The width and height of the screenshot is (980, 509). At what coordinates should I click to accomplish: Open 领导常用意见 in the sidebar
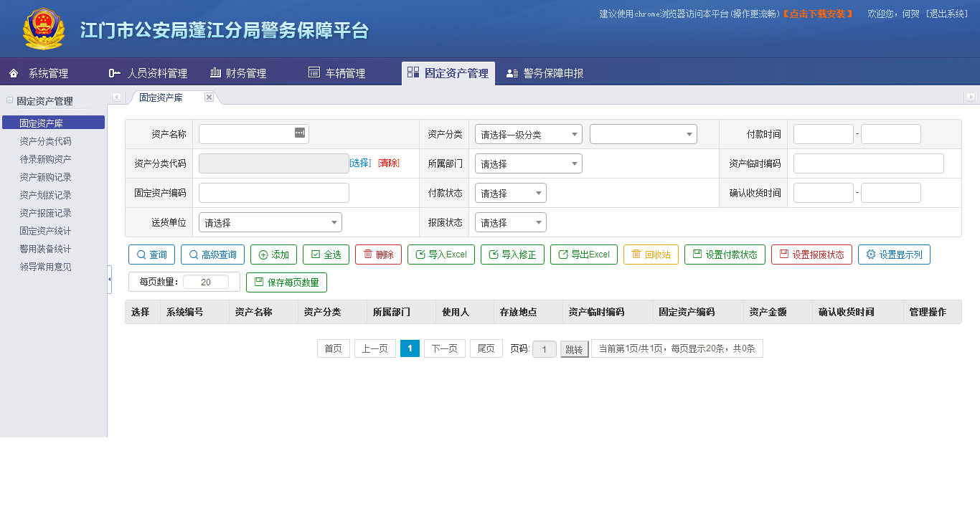pyautogui.click(x=45, y=267)
